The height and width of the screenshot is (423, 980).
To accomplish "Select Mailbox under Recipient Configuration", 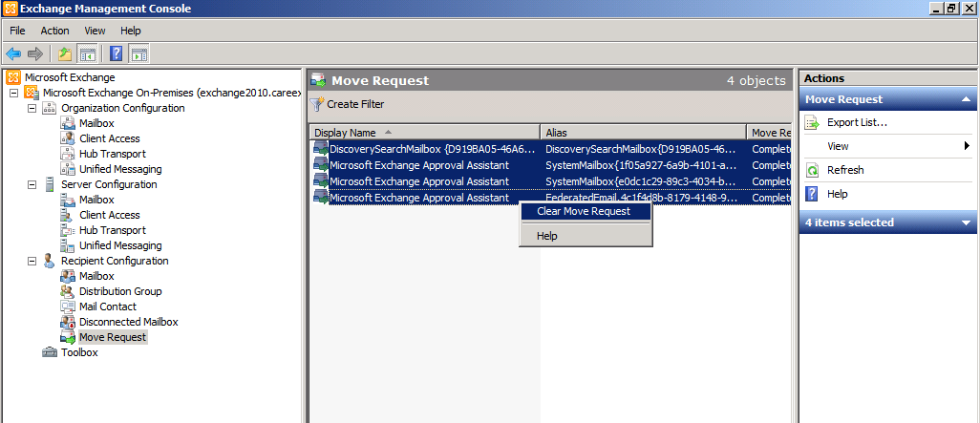I will [x=96, y=276].
